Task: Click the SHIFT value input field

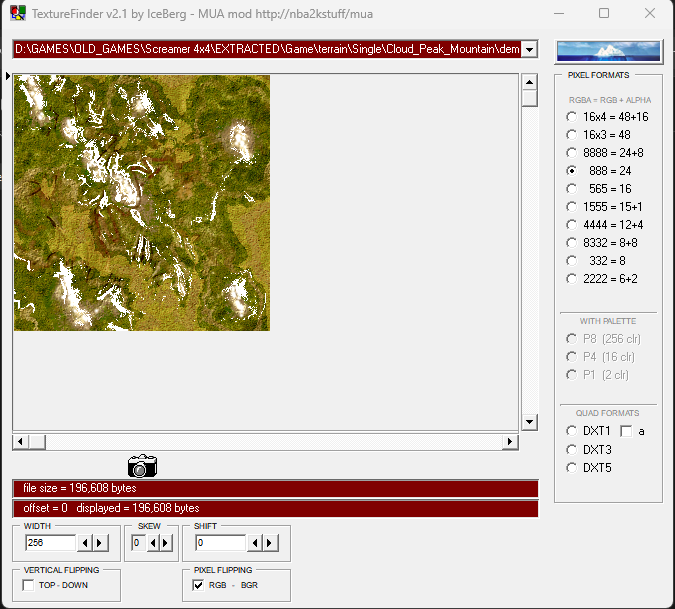Action: point(220,543)
